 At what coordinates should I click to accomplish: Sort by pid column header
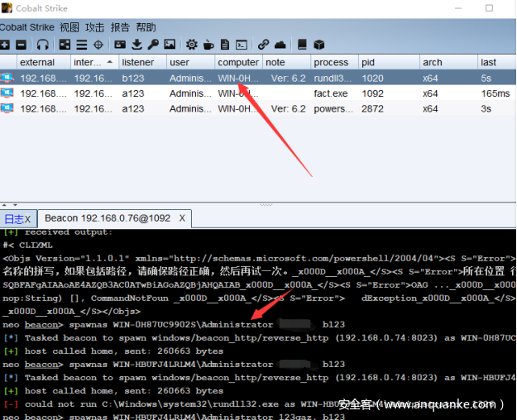coord(389,62)
